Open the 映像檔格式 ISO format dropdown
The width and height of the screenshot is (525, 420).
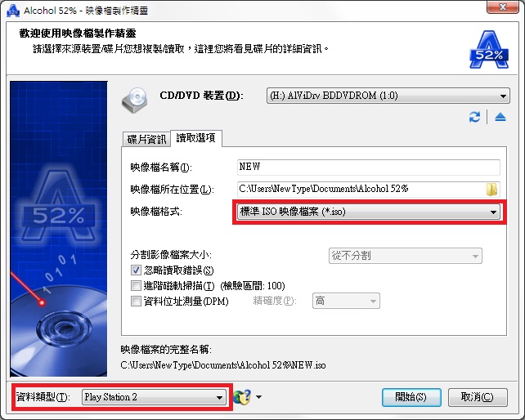(x=368, y=212)
